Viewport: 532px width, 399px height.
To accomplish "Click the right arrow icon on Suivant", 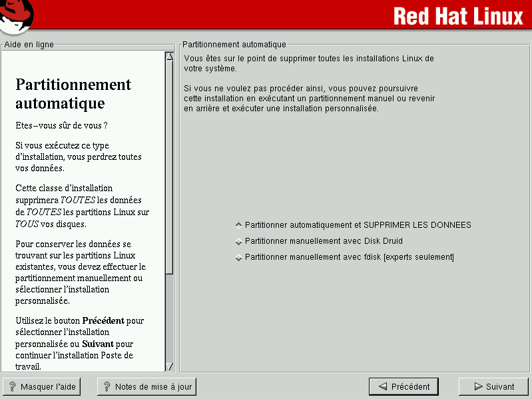I will 478,386.
